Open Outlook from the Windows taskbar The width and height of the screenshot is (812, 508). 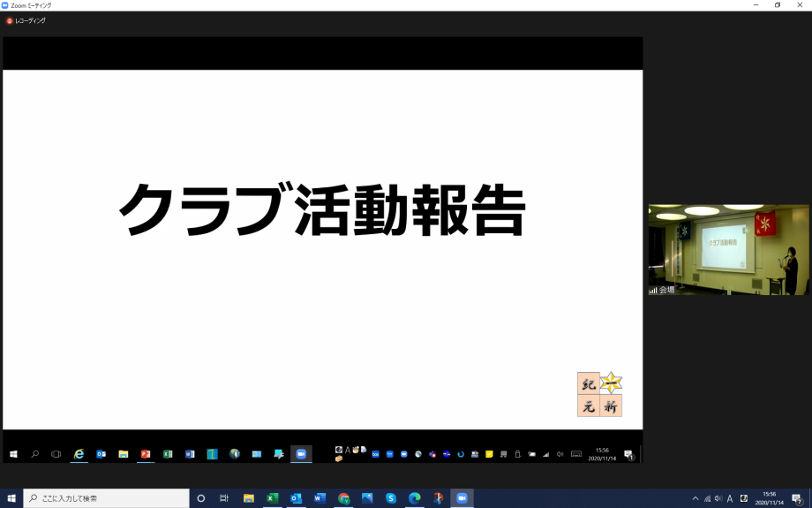[x=297, y=498]
